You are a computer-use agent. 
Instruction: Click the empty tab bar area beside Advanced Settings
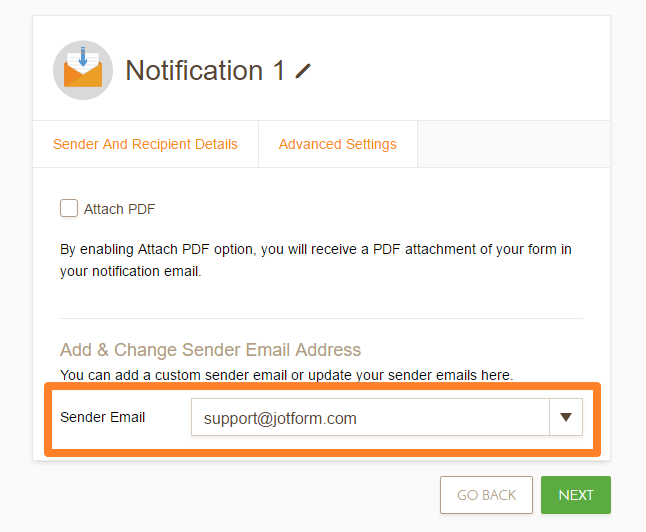[x=512, y=144]
